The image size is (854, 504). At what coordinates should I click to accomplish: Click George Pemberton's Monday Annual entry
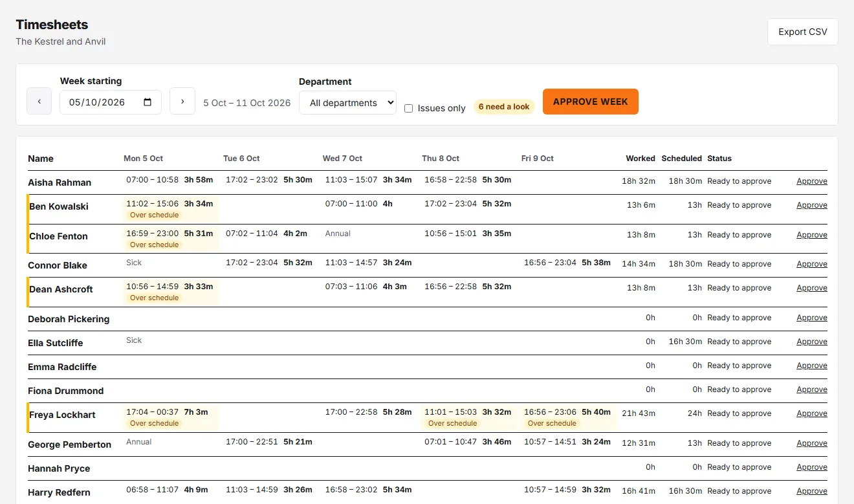tap(138, 442)
